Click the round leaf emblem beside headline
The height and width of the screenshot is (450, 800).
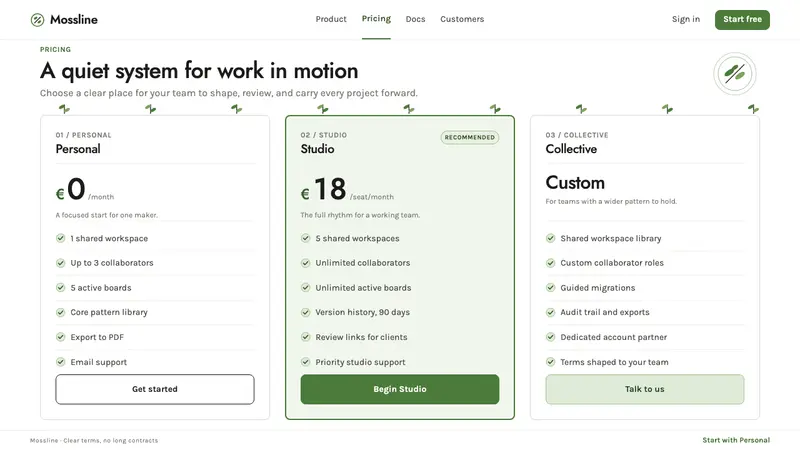coord(735,73)
